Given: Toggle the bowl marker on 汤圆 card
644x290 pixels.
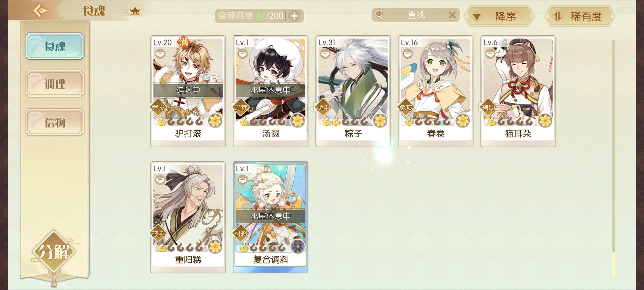Looking at the screenshot, I should [242, 54].
